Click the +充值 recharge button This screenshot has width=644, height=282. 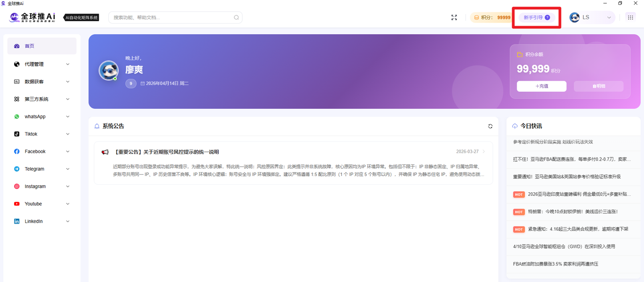(541, 86)
